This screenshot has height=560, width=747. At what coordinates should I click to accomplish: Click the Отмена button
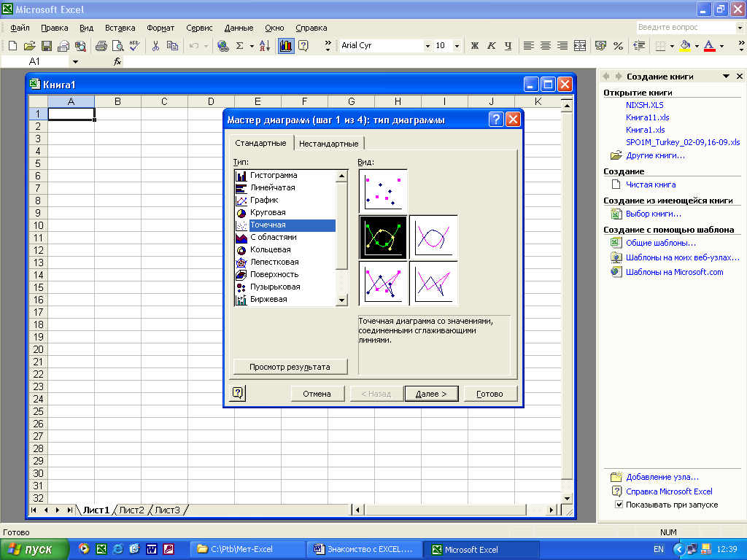(x=317, y=394)
